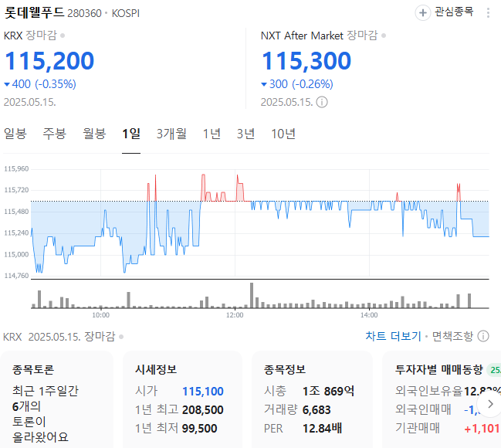This screenshot has height=448, width=501.
Task: Click the 14:00 time axis label
Action: (369, 315)
